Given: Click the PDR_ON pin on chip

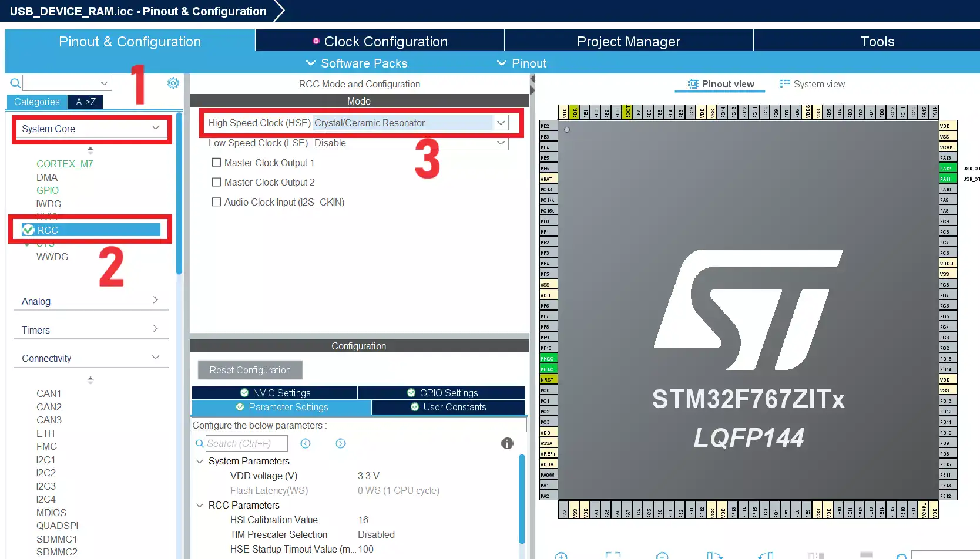Looking at the screenshot, I should click(x=575, y=112).
